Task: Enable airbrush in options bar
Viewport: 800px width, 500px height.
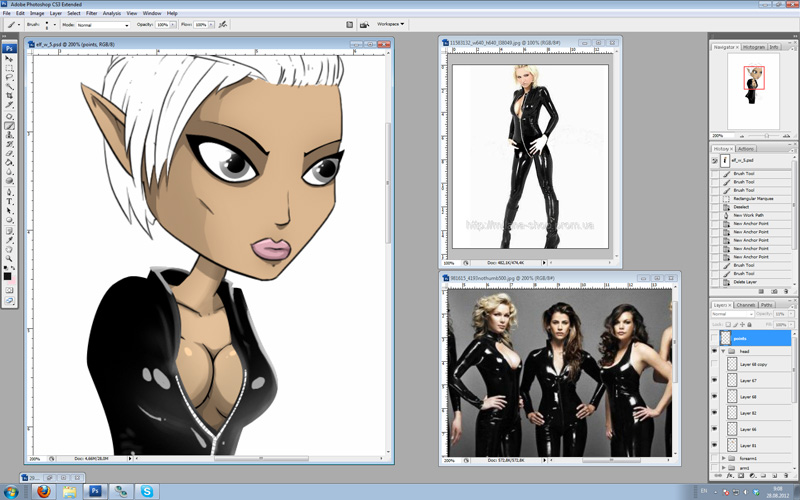Action: [x=223, y=24]
